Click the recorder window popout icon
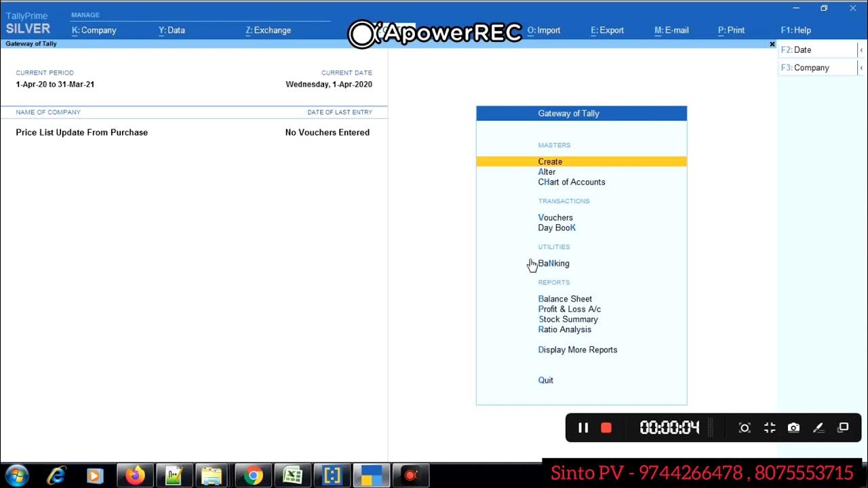868x488 pixels. pyautogui.click(x=843, y=428)
